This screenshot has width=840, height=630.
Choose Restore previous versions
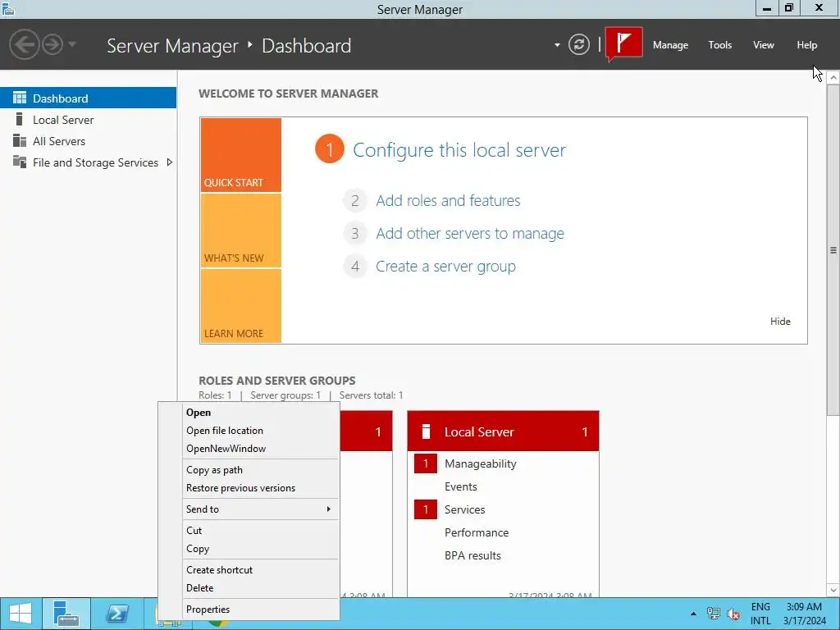pyautogui.click(x=249, y=488)
